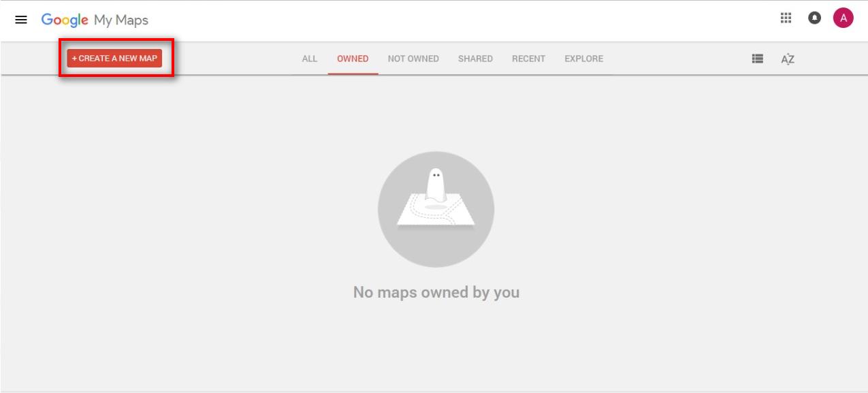
Task: Switch to list view layout
Action: click(x=757, y=59)
